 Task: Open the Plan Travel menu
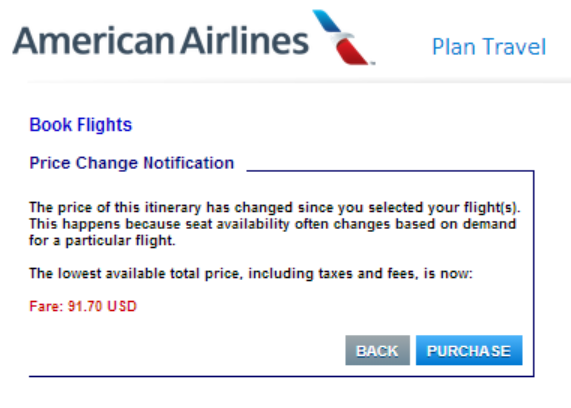point(489,47)
